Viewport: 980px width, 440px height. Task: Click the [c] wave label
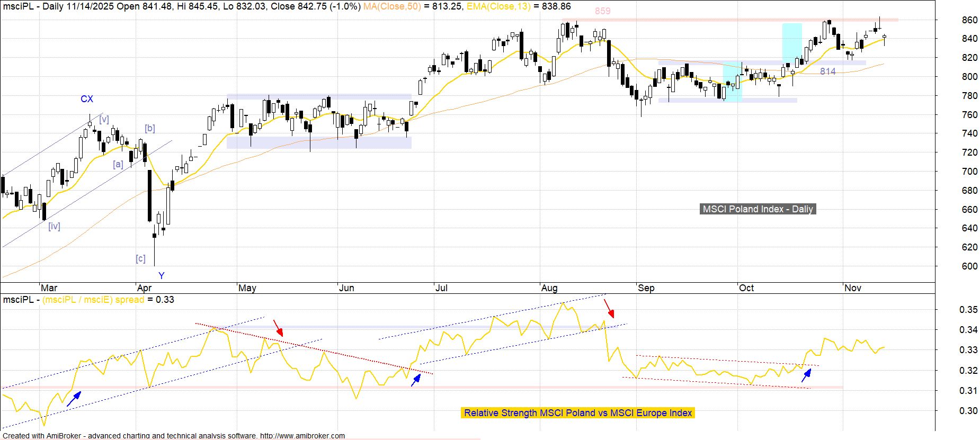(140, 258)
